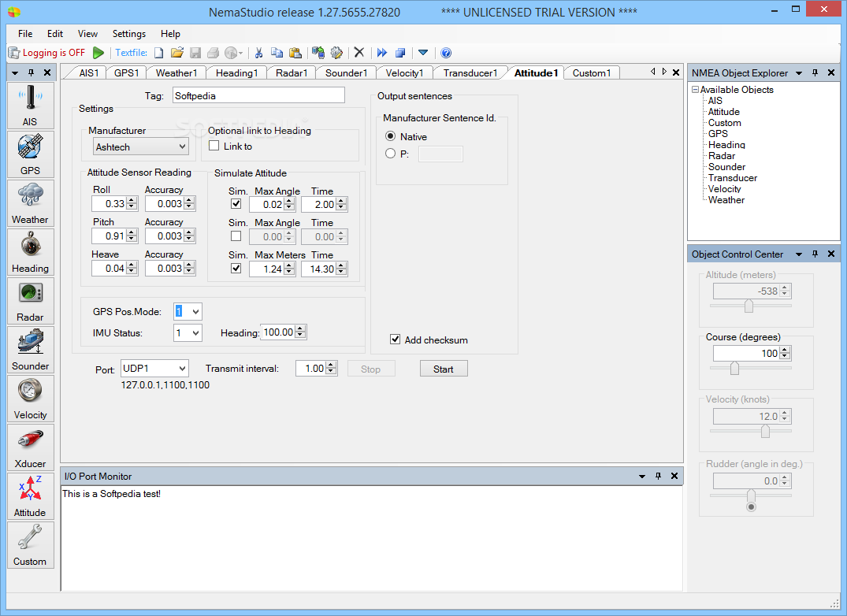This screenshot has width=847, height=616.
Task: Uncheck Add checksum
Action: (395, 340)
